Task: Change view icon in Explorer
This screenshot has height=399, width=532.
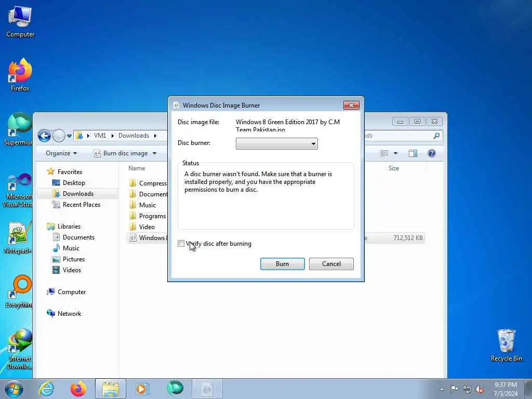Action: tap(384, 153)
